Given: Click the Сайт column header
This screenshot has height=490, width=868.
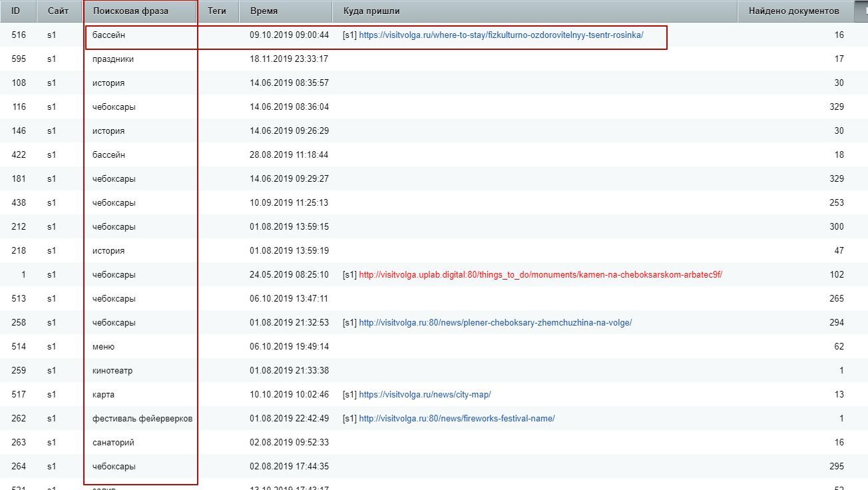Looking at the screenshot, I should pos(59,11).
